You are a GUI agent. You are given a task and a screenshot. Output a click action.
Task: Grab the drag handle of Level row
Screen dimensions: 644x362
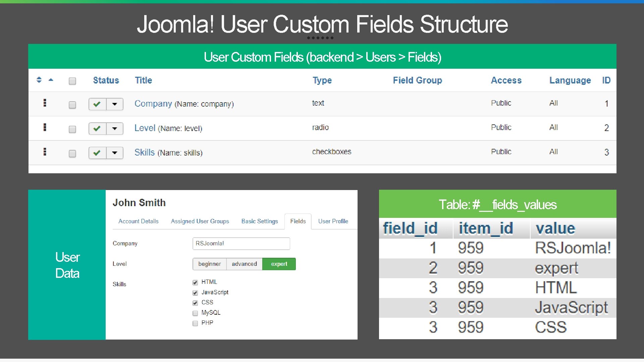tap(45, 127)
